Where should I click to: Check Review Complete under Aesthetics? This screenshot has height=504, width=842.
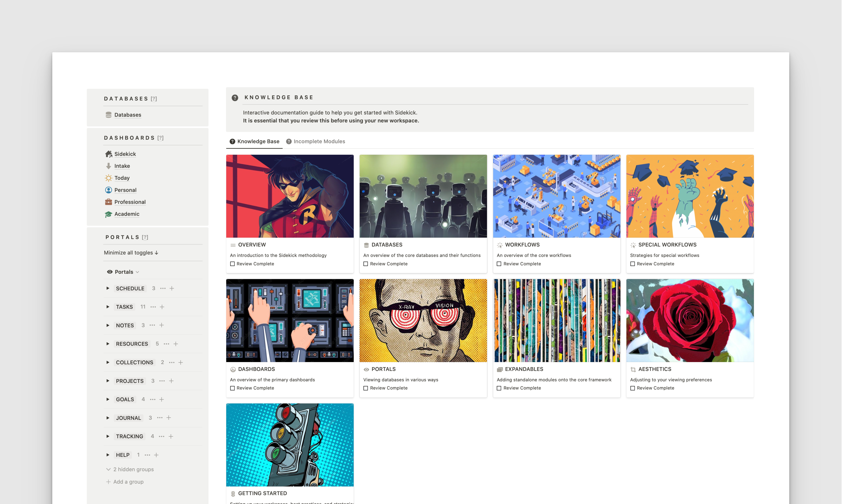[632, 388]
